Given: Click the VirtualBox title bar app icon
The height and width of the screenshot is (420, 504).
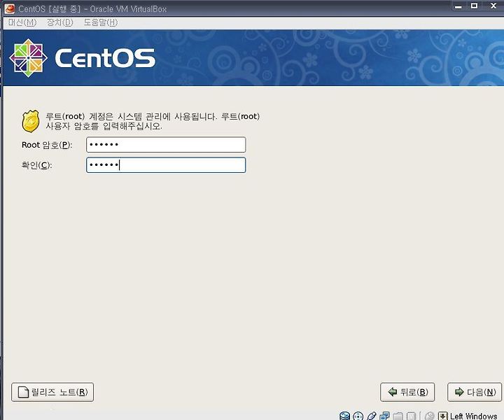Looking at the screenshot, I should tap(10, 8).
